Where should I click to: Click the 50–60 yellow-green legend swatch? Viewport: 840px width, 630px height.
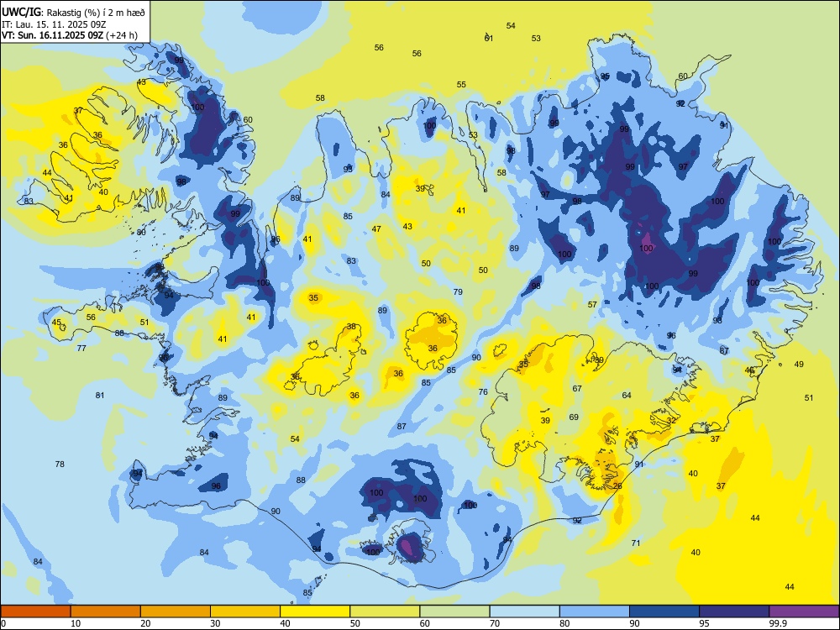pyautogui.click(x=386, y=612)
